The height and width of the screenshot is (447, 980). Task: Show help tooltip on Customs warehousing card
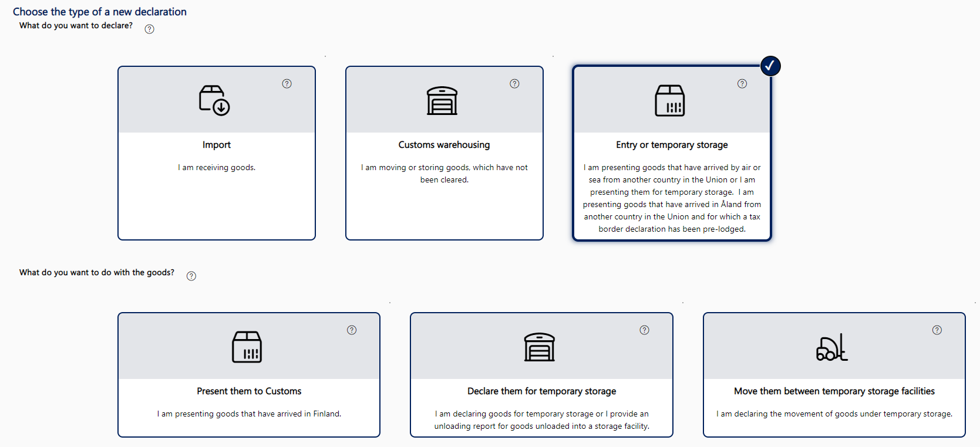click(x=514, y=84)
